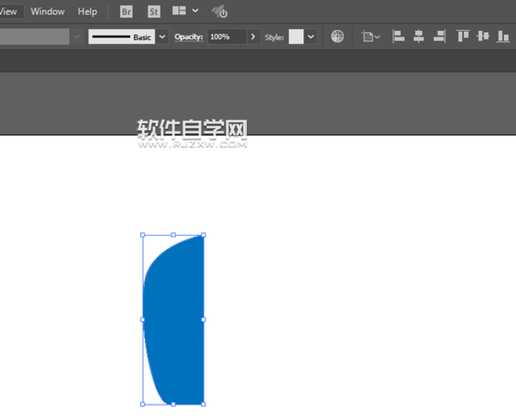Expand the arrow beside the Opacity value
Image resolution: width=516 pixels, height=420 pixels.
(253, 37)
